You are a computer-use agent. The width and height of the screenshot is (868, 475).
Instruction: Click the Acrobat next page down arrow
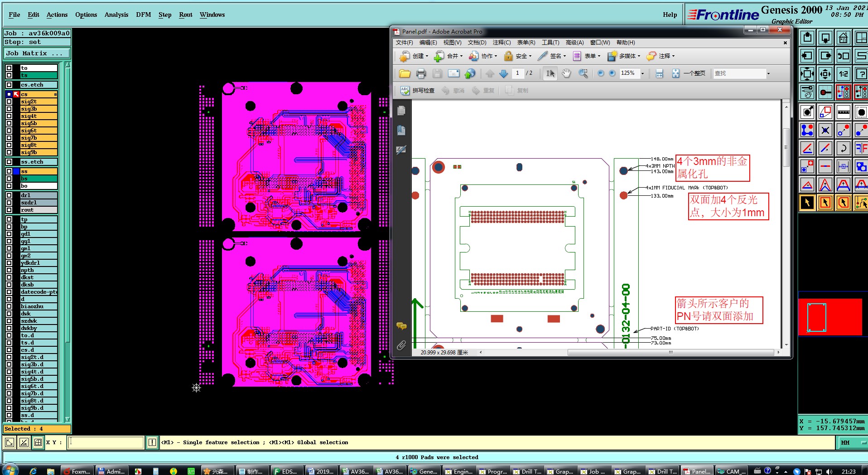point(503,73)
